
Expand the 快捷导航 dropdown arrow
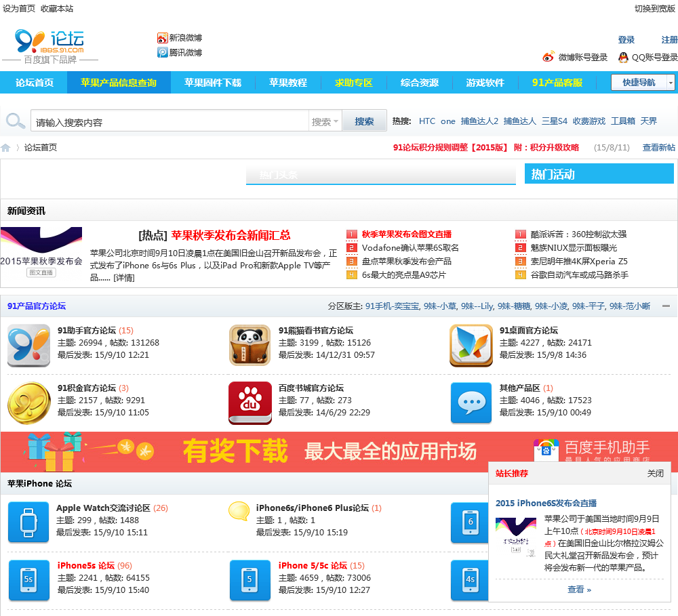point(671,82)
